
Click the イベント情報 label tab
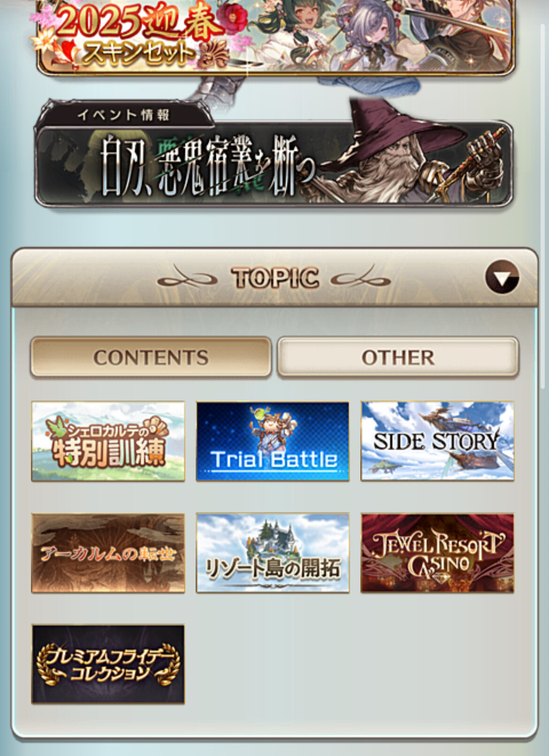123,114
